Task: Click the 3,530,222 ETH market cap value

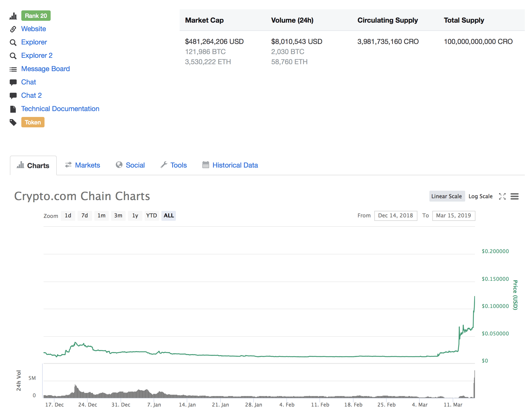Action: coord(208,62)
